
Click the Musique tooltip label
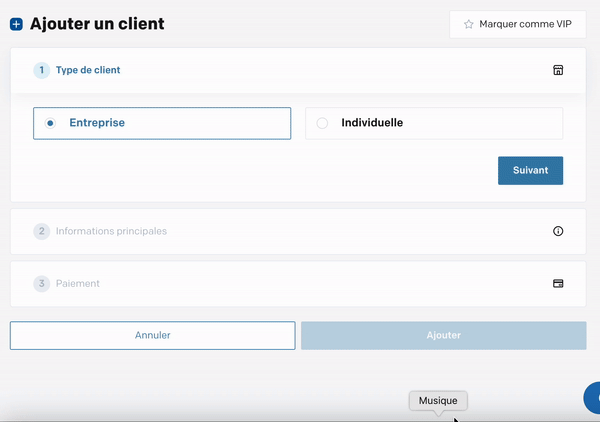pos(438,401)
